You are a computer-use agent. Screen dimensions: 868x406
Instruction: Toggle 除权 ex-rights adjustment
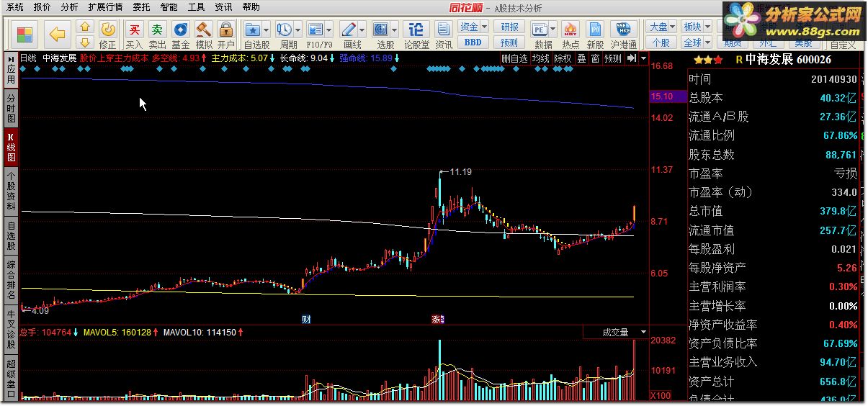(x=563, y=58)
